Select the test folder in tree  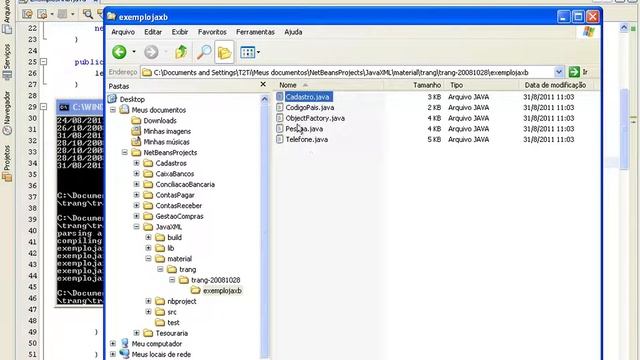coord(173,322)
